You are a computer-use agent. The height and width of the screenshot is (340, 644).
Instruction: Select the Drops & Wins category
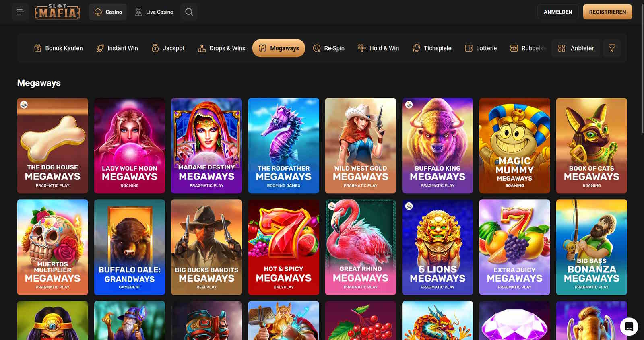(221, 48)
